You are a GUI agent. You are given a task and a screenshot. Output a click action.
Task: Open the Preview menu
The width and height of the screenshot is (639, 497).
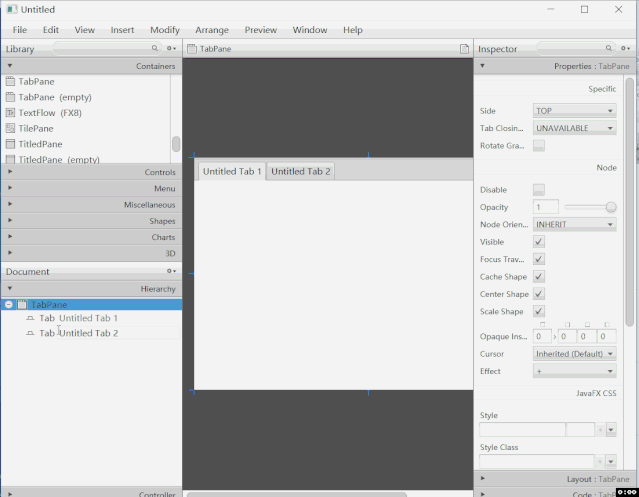(261, 30)
